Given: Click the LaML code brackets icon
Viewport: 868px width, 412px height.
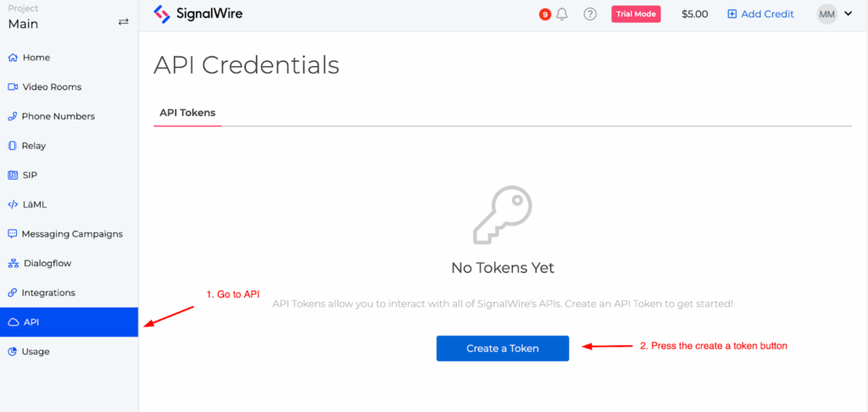Looking at the screenshot, I should pos(13,204).
